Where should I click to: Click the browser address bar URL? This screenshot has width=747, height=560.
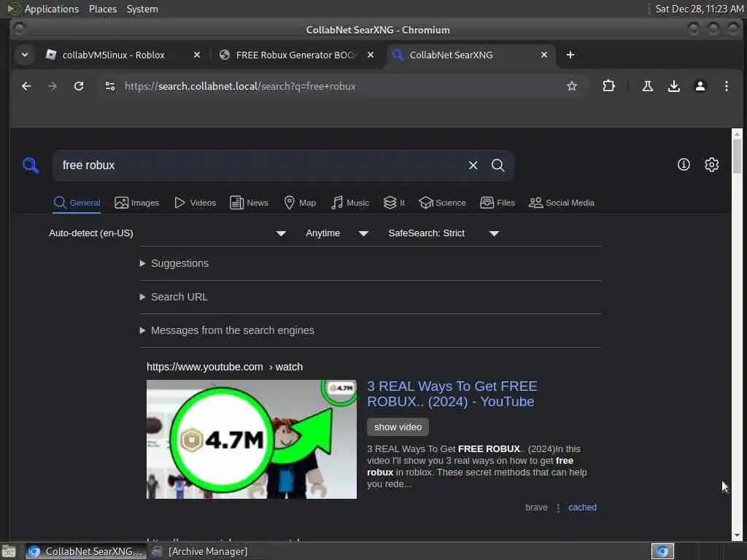[x=240, y=86]
